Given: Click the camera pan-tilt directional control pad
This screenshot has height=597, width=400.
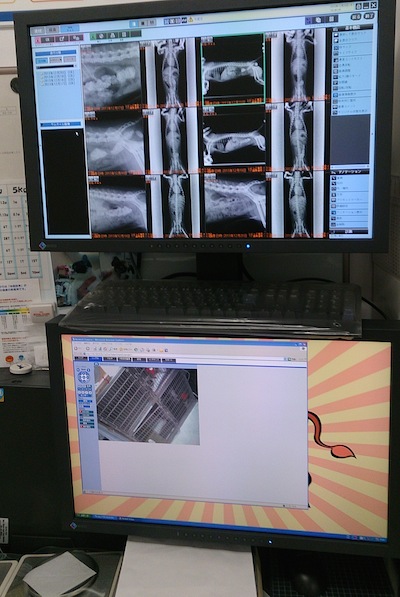Looking at the screenshot, I should point(84,376).
